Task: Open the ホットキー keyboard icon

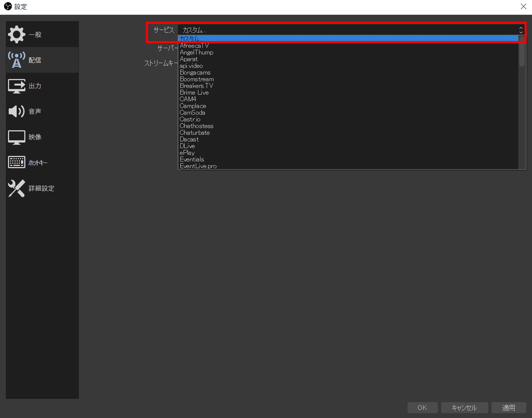Action: tap(16, 162)
